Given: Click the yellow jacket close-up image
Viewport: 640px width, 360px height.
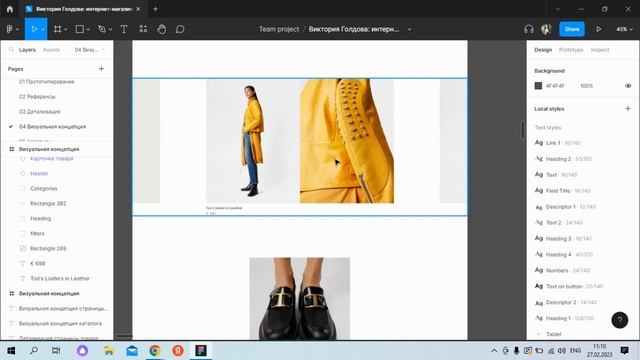Looking at the screenshot, I should pos(347,141).
